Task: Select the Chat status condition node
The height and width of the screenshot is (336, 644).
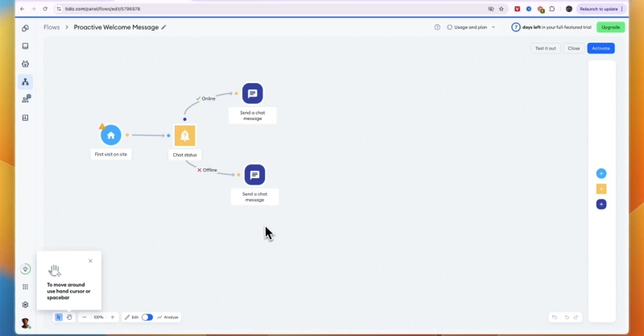Action: click(185, 135)
